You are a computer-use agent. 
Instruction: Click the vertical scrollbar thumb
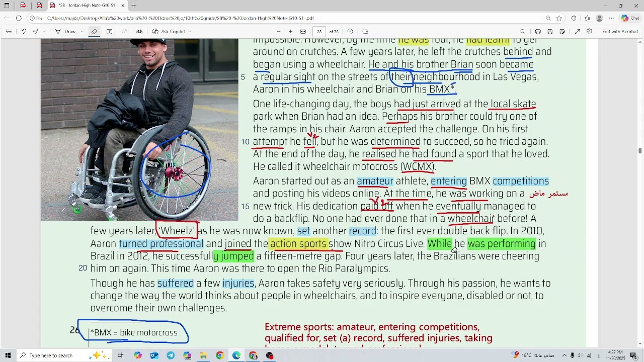(x=640, y=150)
